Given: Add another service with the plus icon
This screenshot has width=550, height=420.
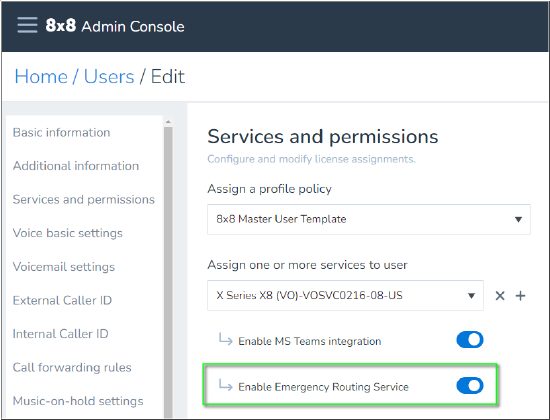Looking at the screenshot, I should click(x=521, y=296).
